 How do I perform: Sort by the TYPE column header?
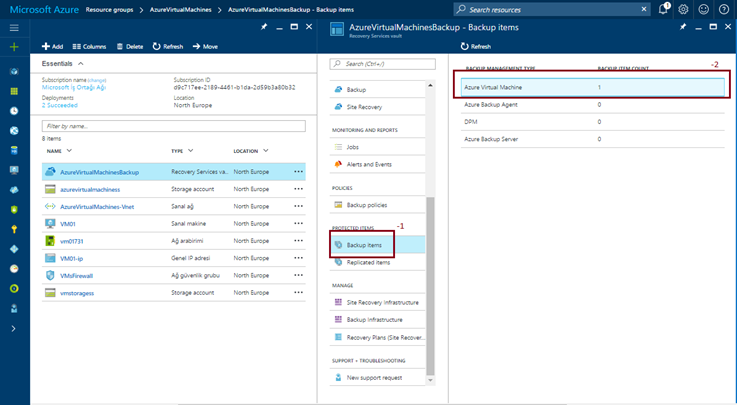182,151
